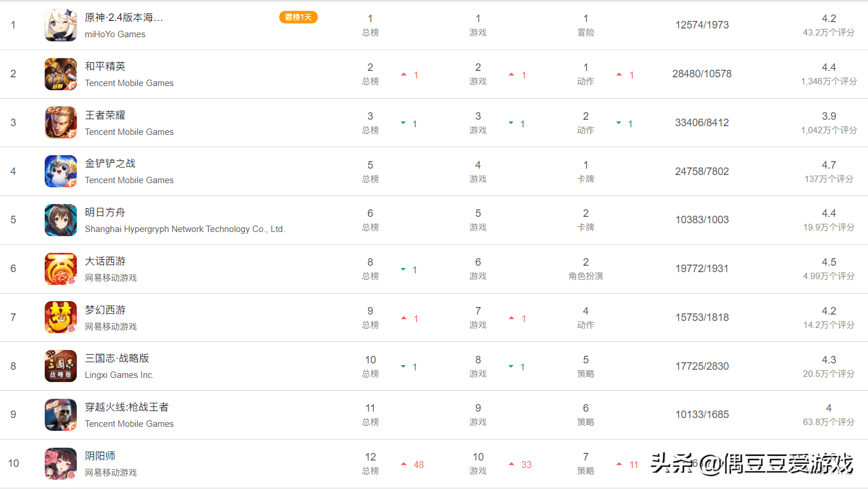Screen dimensions: 868x489
Task: Open the 三国志·战略版 app icon
Action: point(60,366)
